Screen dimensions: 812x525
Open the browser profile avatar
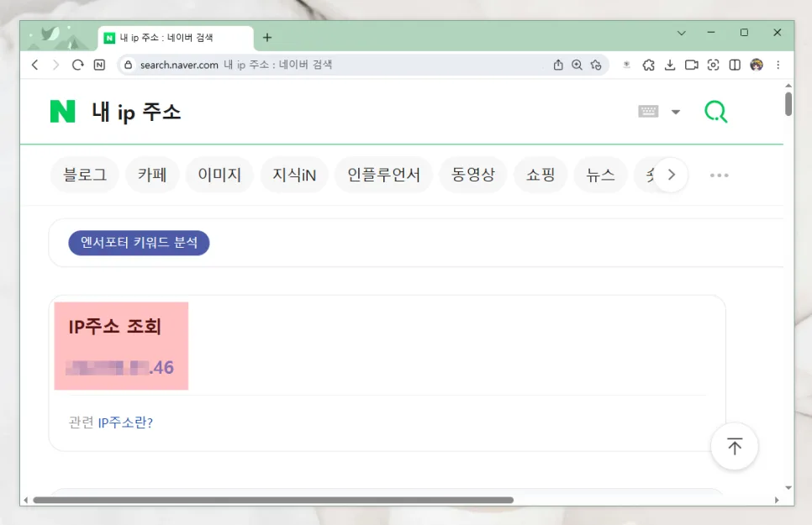point(756,65)
